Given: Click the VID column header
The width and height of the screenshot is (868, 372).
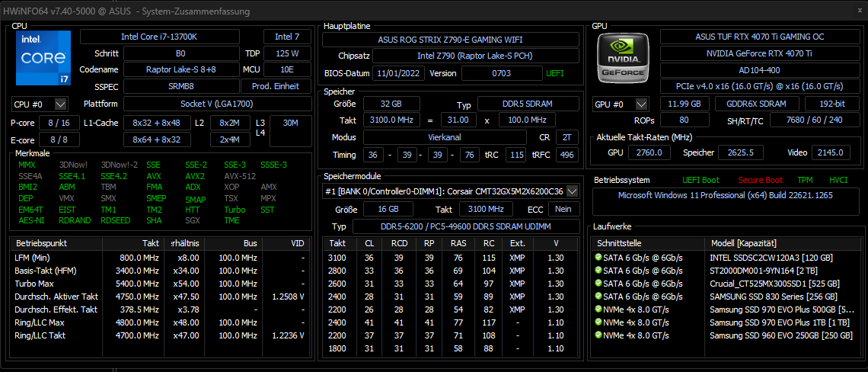Looking at the screenshot, I should 286,243.
